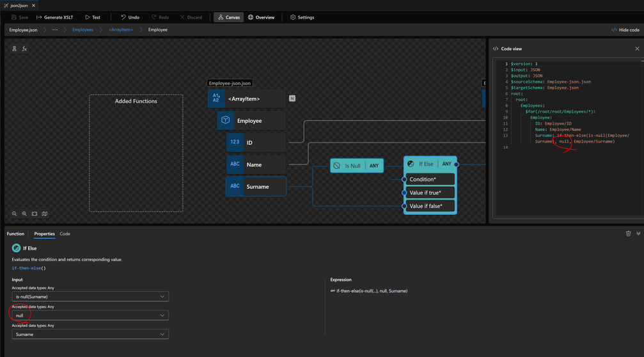Viewport: 644px width, 357px height.
Task: Click the Code view panel icon
Action: (x=496, y=49)
